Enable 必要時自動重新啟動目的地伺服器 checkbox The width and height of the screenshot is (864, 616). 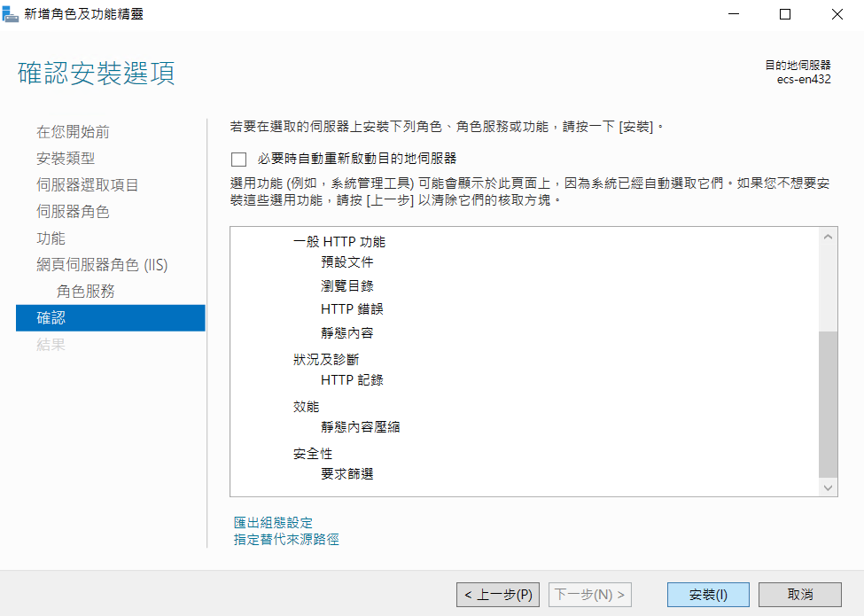click(238, 160)
